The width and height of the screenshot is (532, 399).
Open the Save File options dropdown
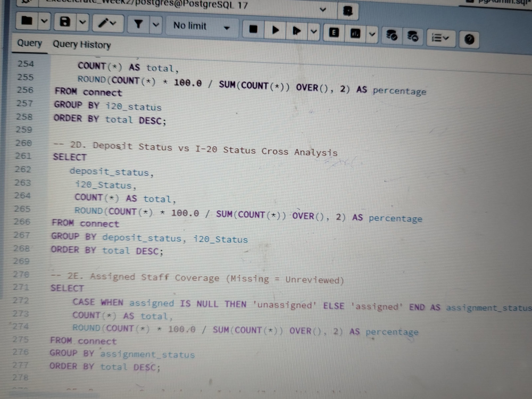tap(82, 23)
